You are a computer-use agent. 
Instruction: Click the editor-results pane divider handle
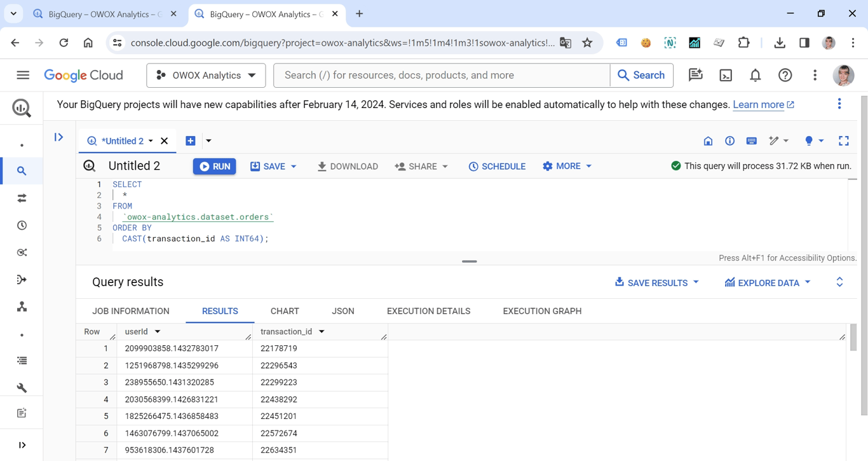coord(470,261)
